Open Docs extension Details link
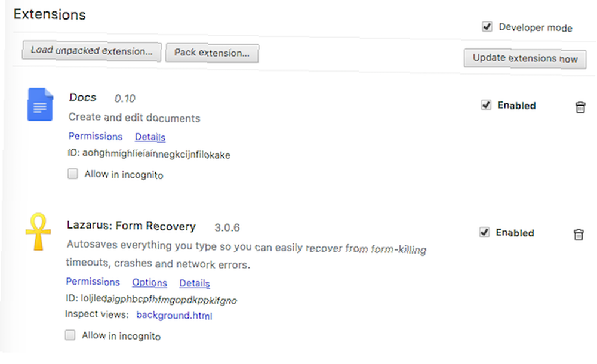This screenshot has width=597, height=364. coord(150,137)
